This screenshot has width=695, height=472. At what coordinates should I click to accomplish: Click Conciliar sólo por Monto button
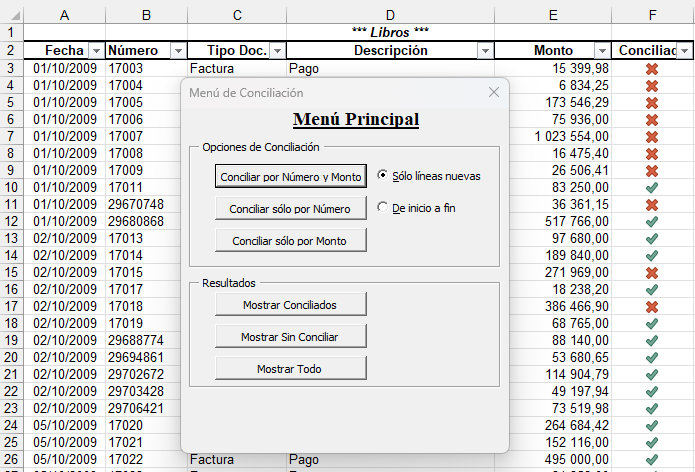tap(291, 240)
